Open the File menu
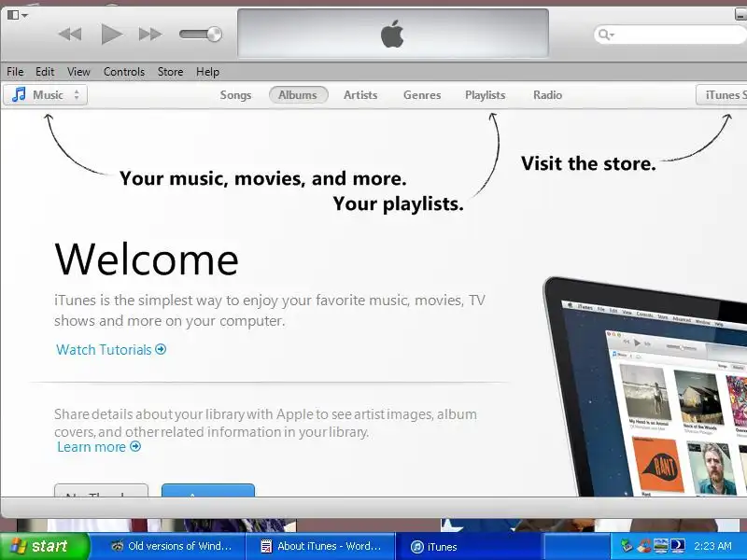Screen dimensions: 747x560 (x=15, y=72)
